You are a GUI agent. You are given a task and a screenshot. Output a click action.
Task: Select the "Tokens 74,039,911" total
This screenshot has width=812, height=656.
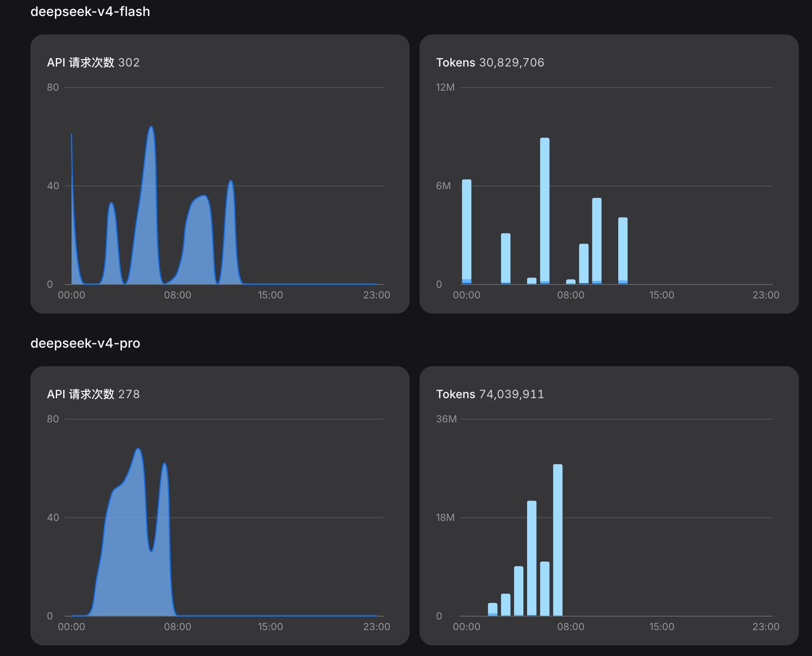490,394
